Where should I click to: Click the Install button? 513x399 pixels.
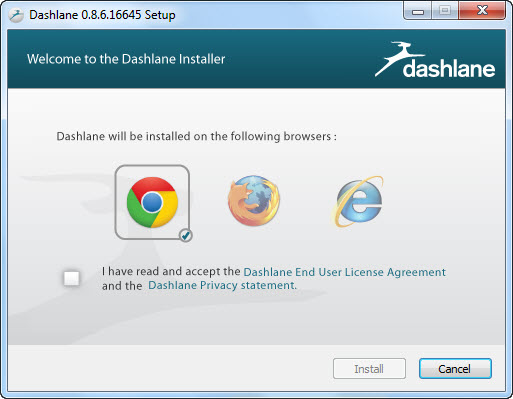(369, 369)
